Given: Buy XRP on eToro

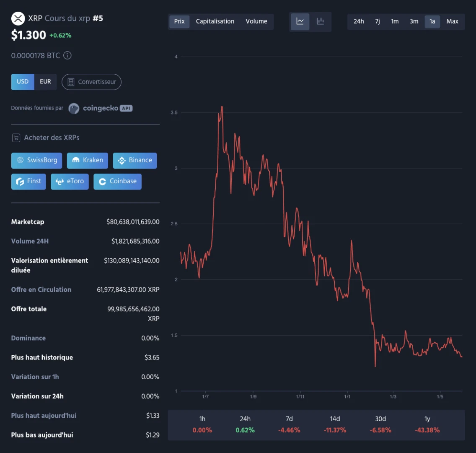Looking at the screenshot, I should click(x=70, y=182).
